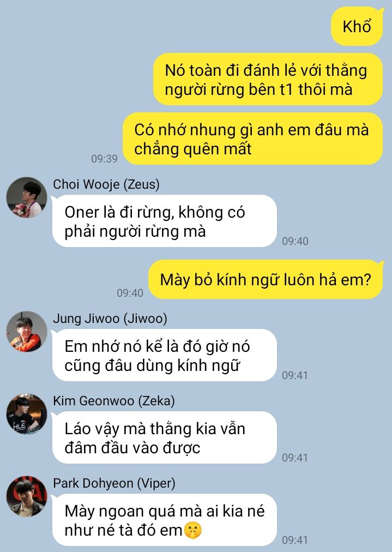
Task: Select Jiwoo's 'Em nhớ nó kể' message
Action: 164,355
